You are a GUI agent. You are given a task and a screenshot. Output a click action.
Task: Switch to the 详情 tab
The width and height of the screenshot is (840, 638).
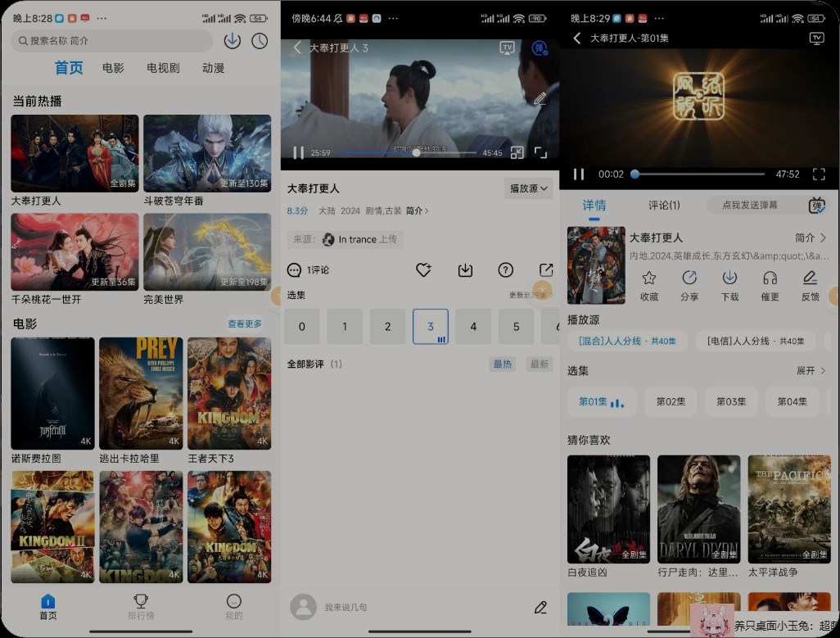click(x=594, y=206)
